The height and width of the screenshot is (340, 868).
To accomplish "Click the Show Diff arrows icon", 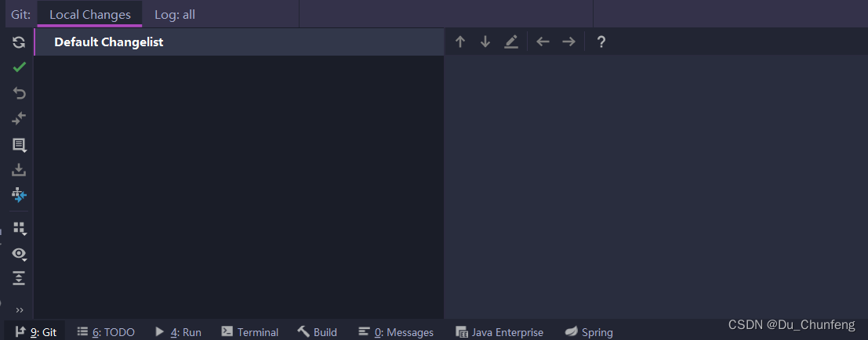I will tap(19, 118).
